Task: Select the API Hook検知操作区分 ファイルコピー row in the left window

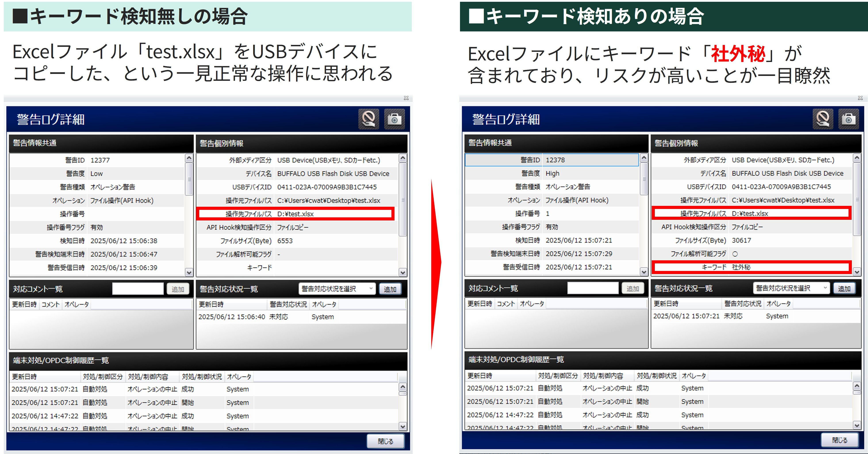Action: pyautogui.click(x=297, y=227)
